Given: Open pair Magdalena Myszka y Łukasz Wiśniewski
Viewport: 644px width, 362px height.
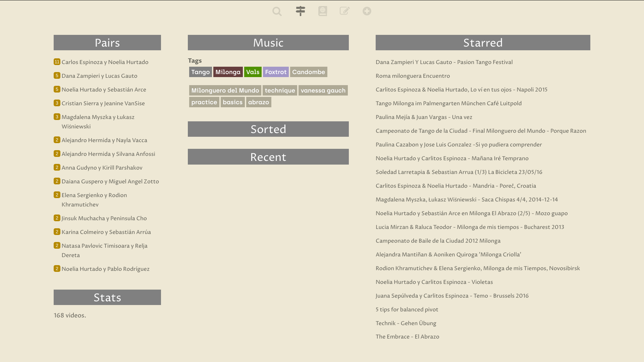Looking at the screenshot, I should coord(98,122).
